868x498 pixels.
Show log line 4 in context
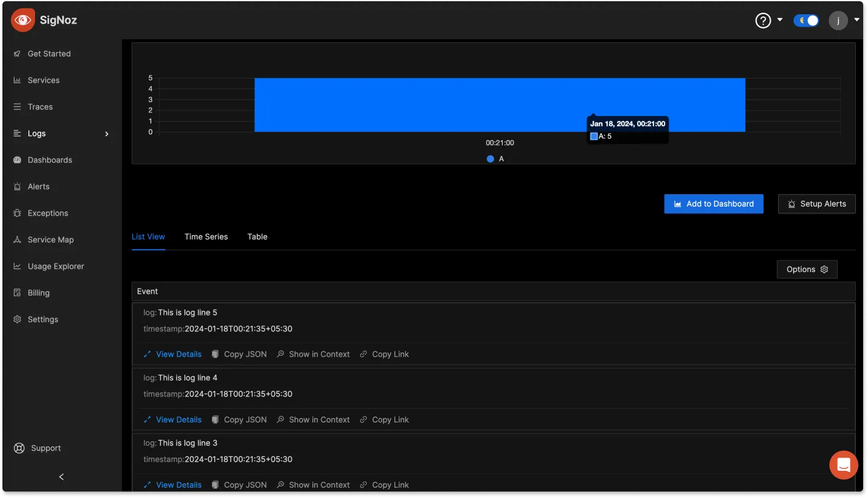pos(313,419)
